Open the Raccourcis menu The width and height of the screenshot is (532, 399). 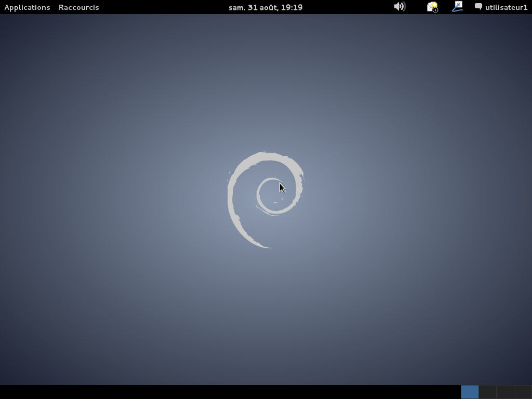pos(78,7)
